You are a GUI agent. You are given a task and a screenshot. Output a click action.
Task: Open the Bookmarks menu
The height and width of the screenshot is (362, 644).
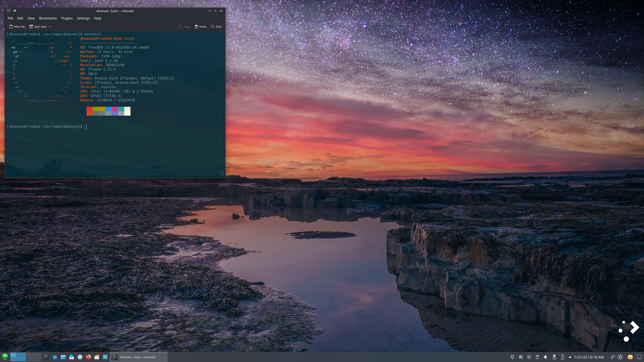(48, 18)
